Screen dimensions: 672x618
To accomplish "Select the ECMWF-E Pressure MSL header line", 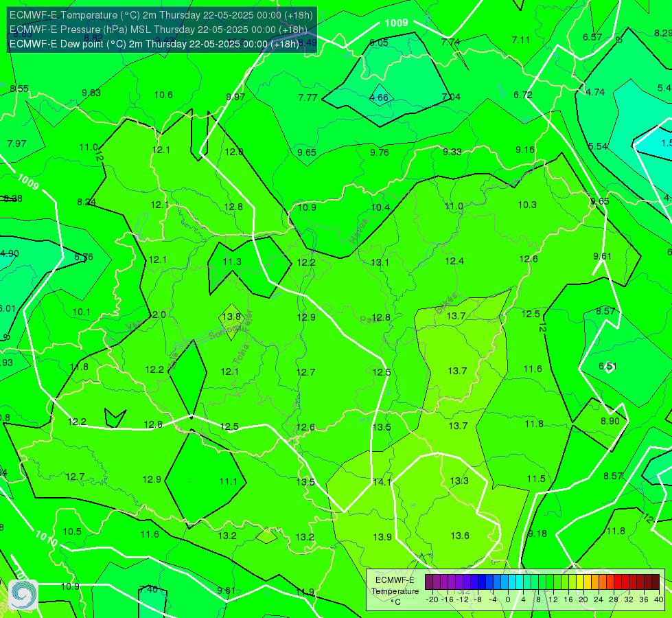I will 158,30.
